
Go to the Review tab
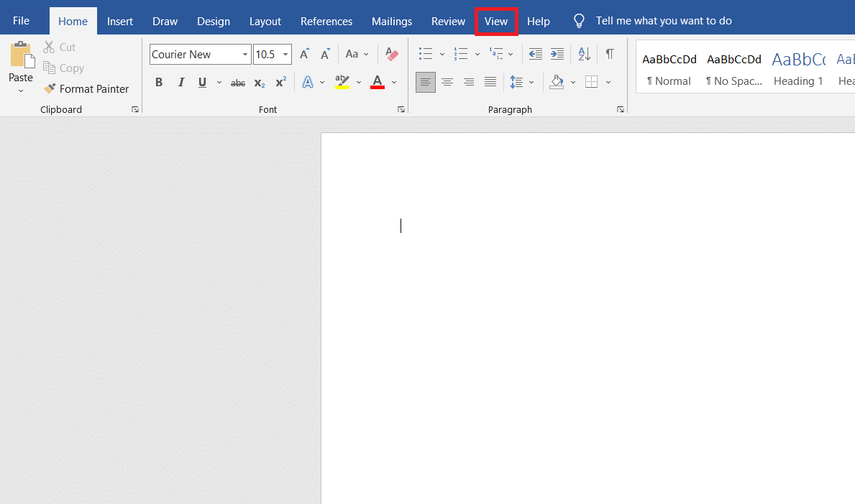point(448,22)
